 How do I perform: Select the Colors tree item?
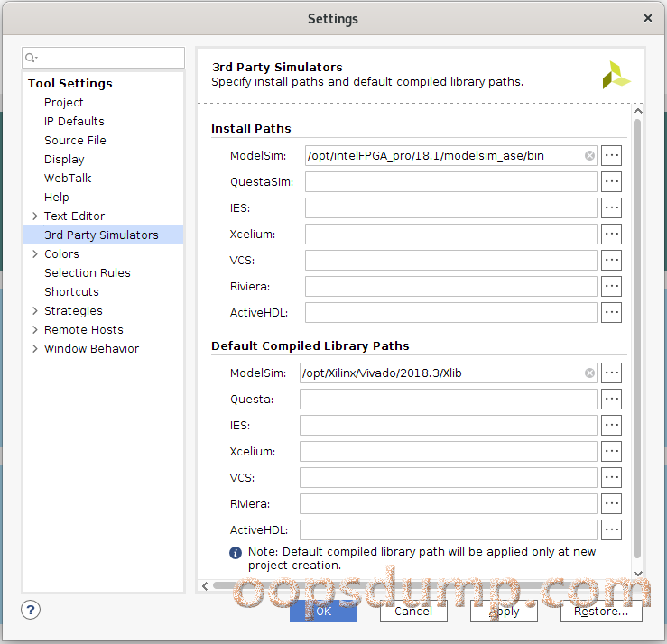pos(61,253)
